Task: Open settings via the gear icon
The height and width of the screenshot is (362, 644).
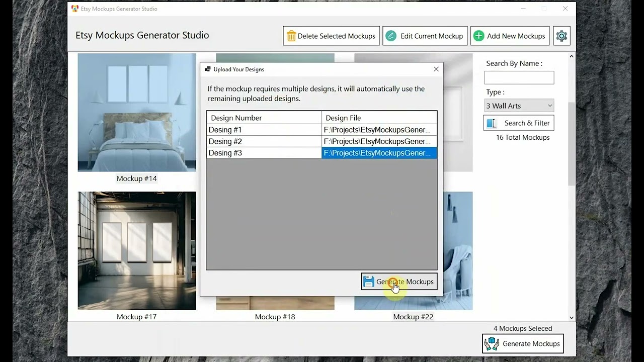Action: pos(561,36)
